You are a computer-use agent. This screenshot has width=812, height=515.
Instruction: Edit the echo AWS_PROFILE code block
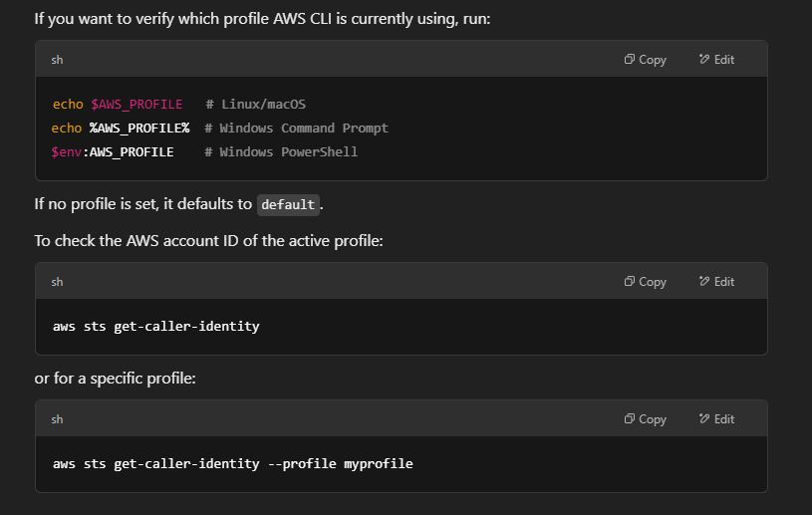[716, 60]
